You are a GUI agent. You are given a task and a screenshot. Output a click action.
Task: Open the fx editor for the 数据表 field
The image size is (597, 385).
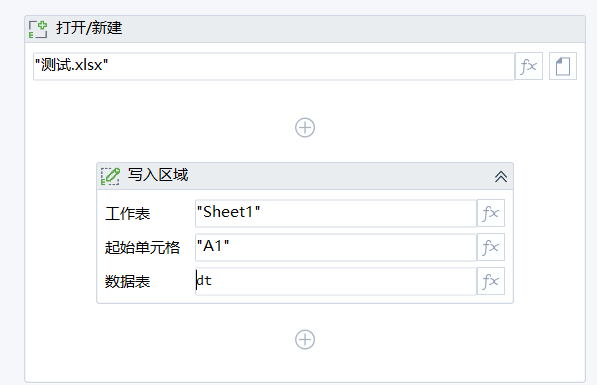491,281
